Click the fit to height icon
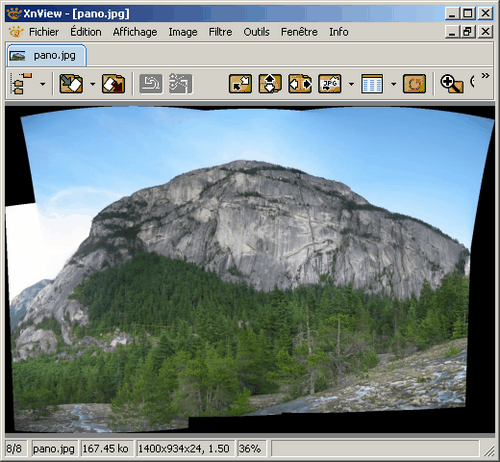The image size is (500, 462). [x=270, y=84]
